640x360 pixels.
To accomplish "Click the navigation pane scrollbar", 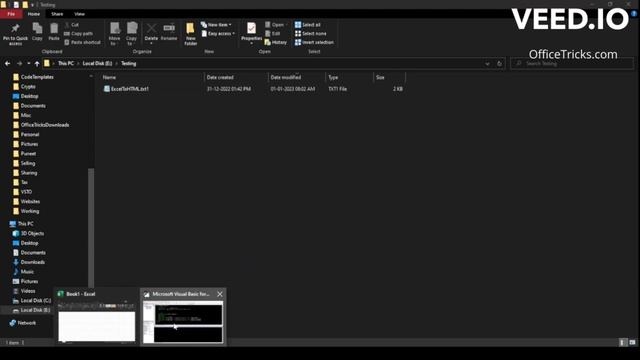I will (x=91, y=229).
